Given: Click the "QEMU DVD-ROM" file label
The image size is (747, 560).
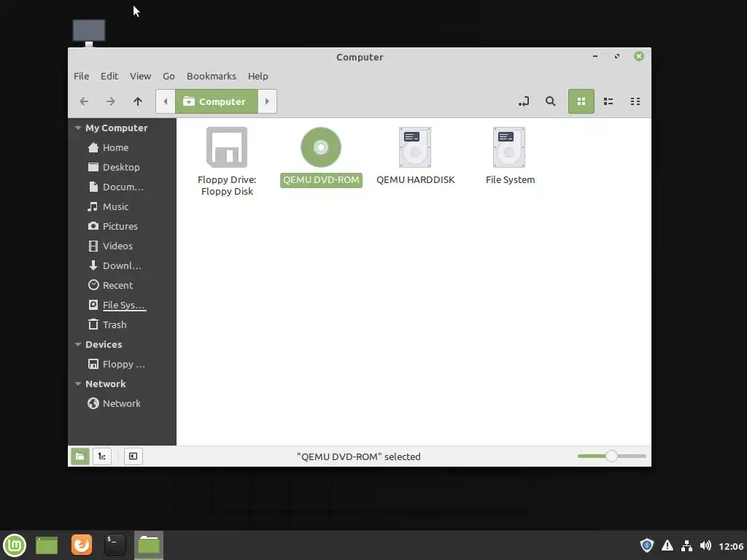Looking at the screenshot, I should click(321, 180).
